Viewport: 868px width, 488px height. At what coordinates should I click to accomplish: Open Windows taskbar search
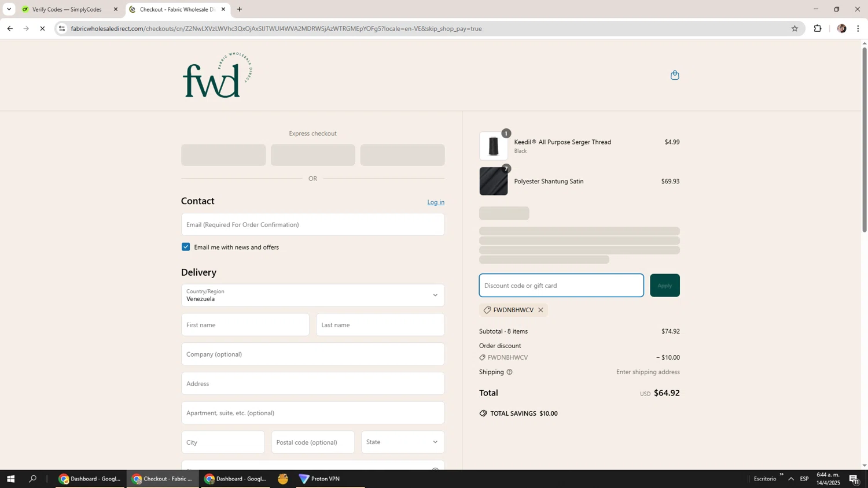click(x=33, y=479)
